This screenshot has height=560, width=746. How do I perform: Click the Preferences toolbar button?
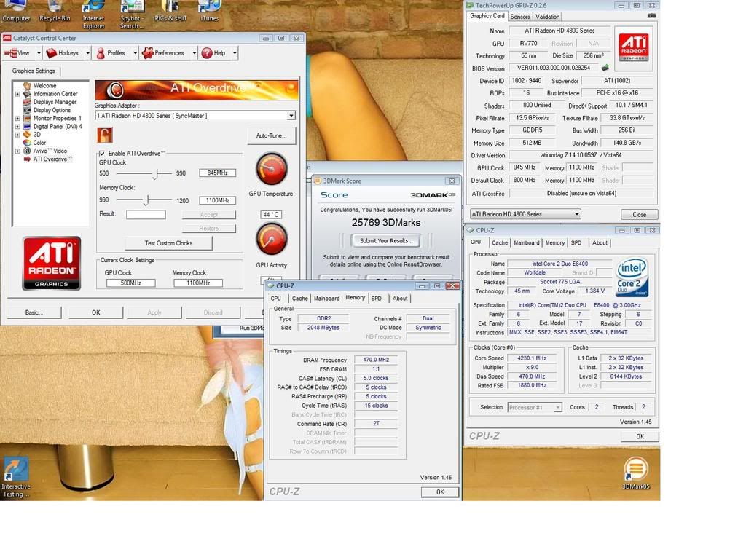click(164, 53)
